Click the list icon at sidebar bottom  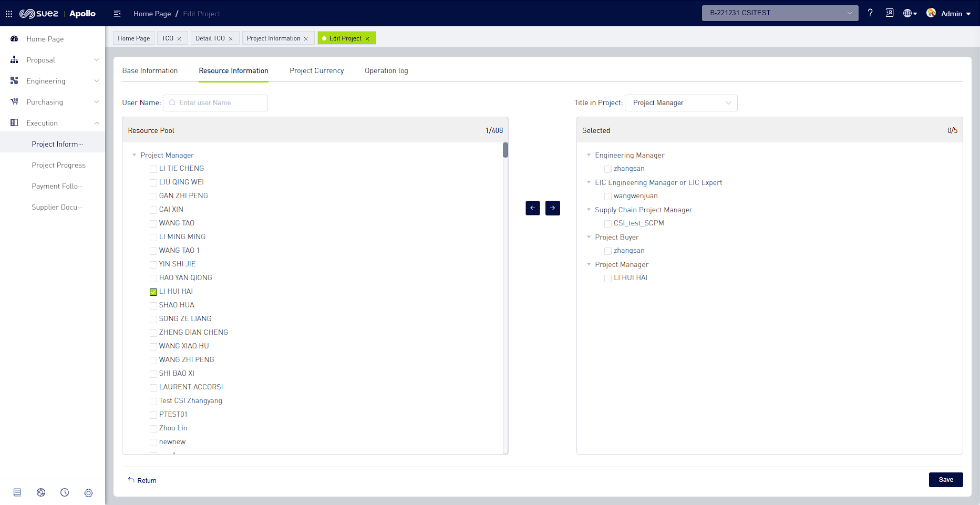click(17, 492)
